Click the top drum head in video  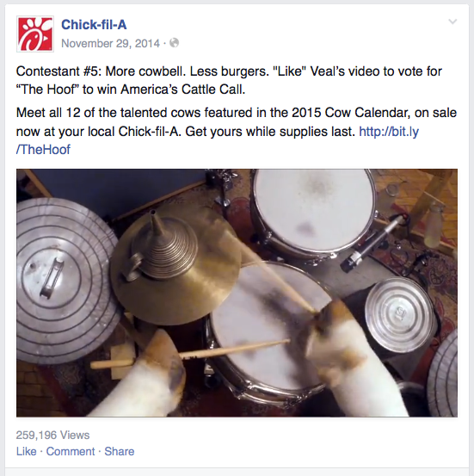pyautogui.click(x=314, y=213)
